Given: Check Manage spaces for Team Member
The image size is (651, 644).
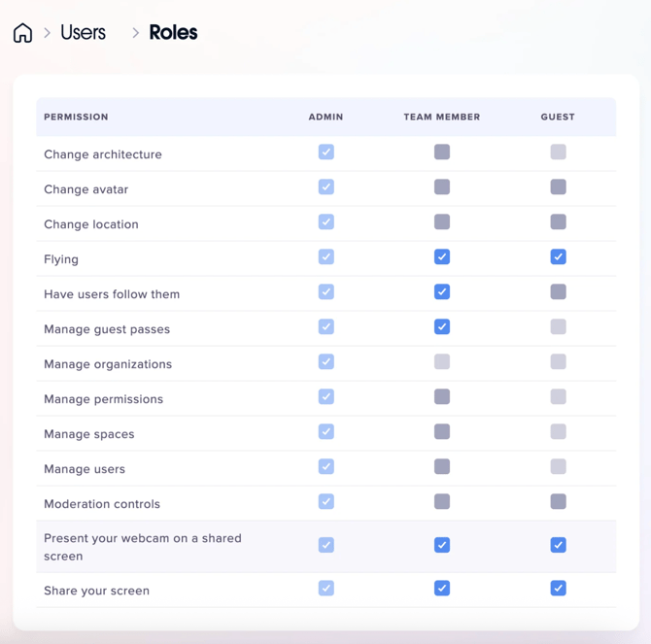Looking at the screenshot, I should [x=442, y=432].
